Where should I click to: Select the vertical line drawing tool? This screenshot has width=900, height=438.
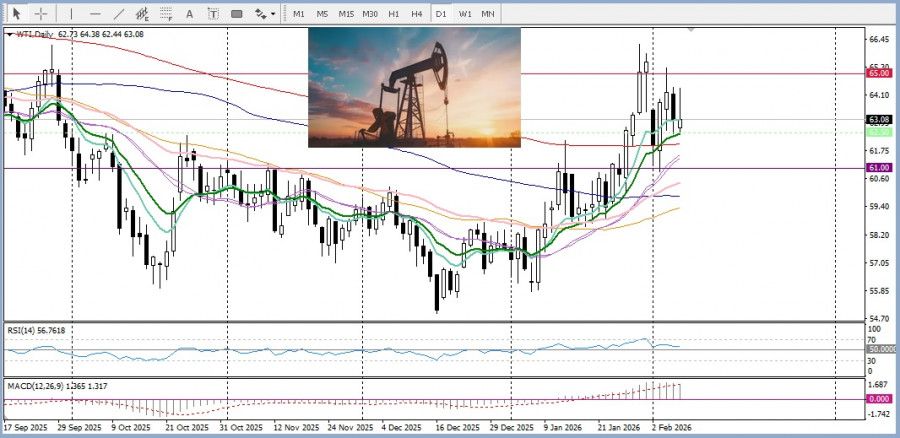pyautogui.click(x=71, y=14)
